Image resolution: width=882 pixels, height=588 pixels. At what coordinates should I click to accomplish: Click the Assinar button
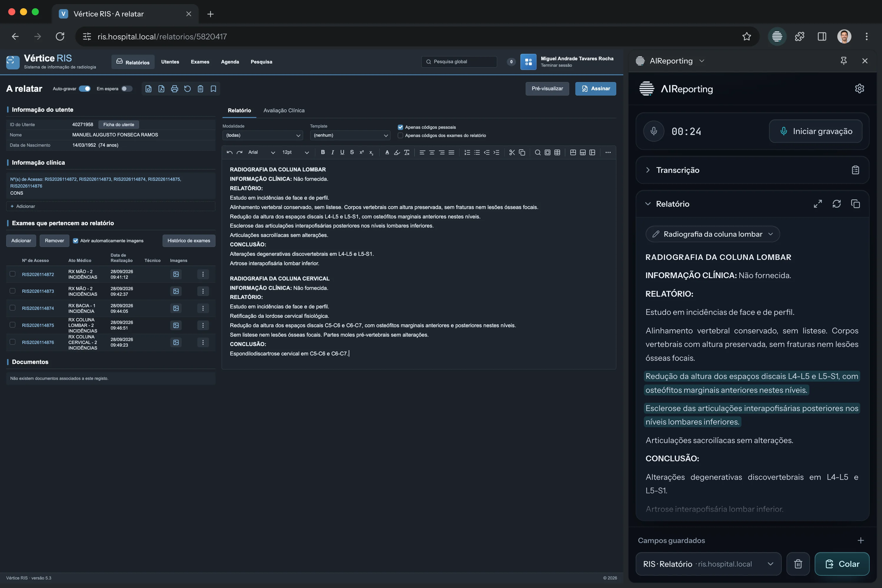click(x=596, y=89)
